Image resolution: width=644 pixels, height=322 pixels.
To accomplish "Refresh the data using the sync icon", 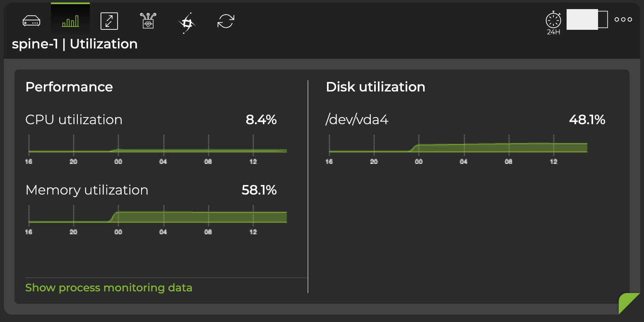I will (x=225, y=20).
